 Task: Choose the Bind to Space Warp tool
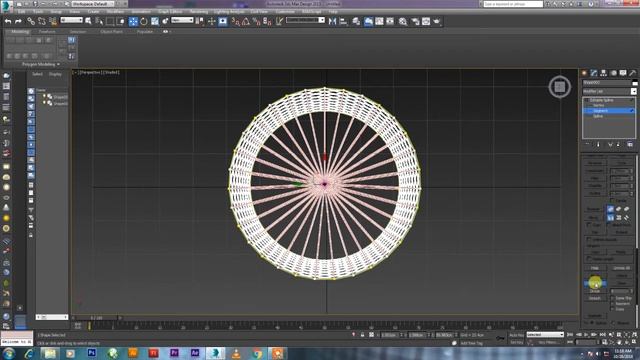pyautogui.click(x=53, y=21)
